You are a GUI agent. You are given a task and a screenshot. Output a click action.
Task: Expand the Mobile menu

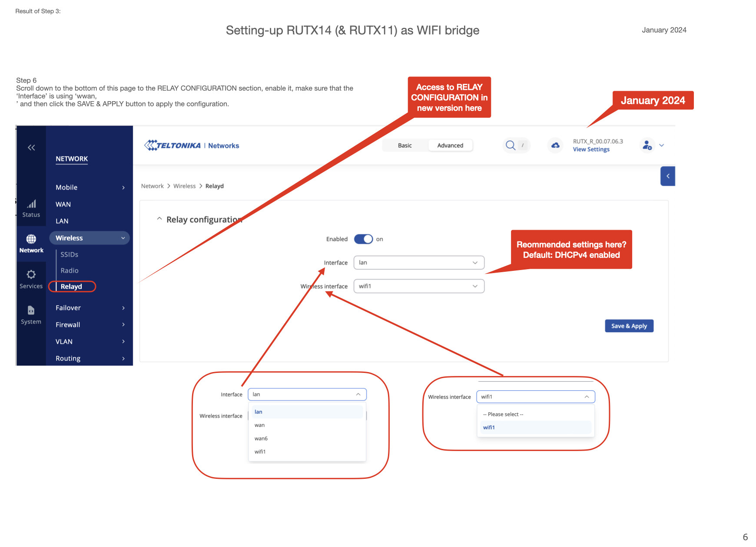90,188
